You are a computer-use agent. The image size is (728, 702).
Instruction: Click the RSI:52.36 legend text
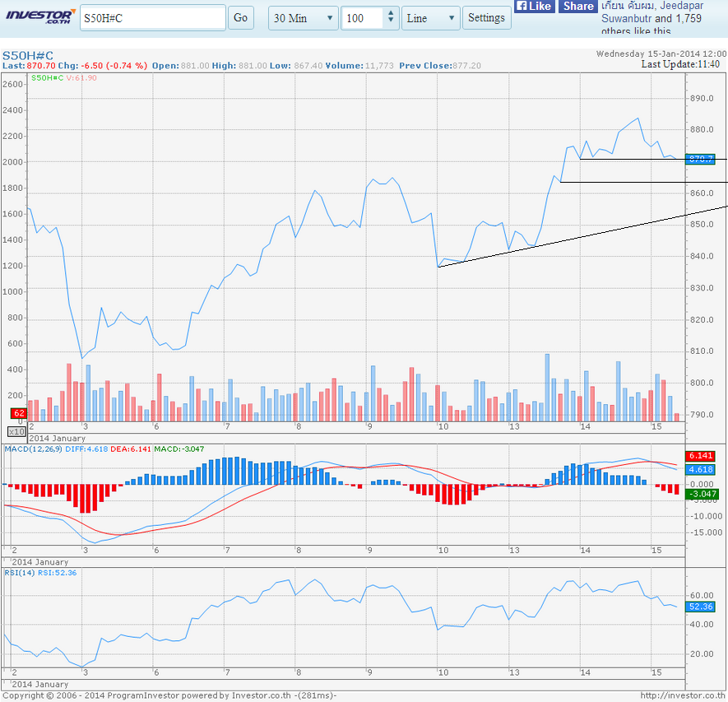click(x=57, y=572)
